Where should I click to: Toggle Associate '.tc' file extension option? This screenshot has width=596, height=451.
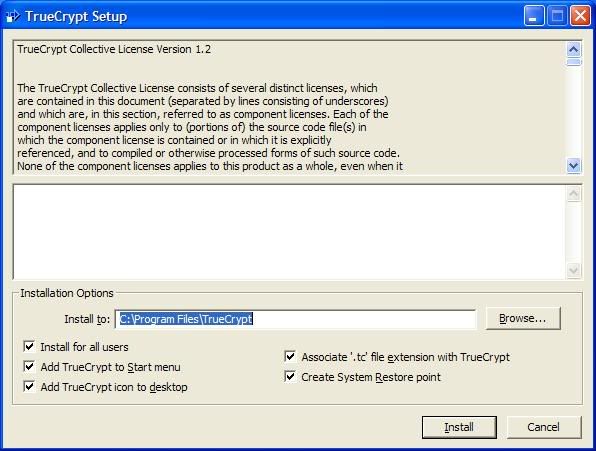click(x=290, y=356)
